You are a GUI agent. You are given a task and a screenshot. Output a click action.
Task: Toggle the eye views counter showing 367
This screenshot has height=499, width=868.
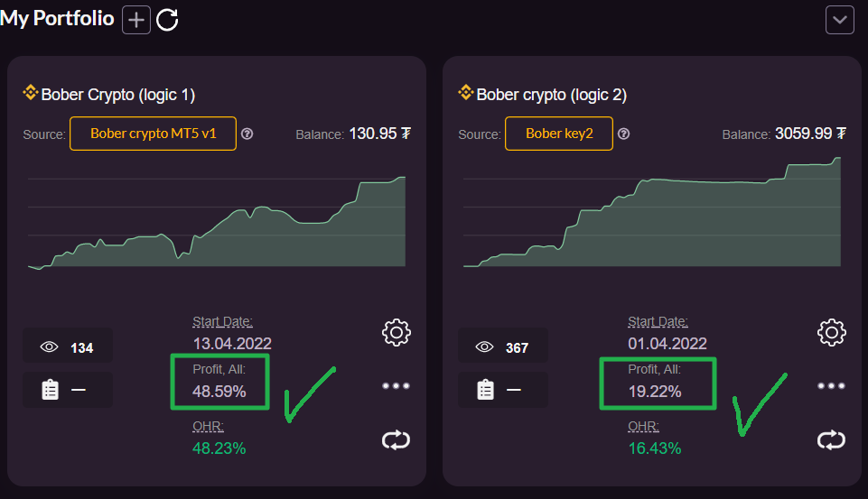[x=503, y=347]
